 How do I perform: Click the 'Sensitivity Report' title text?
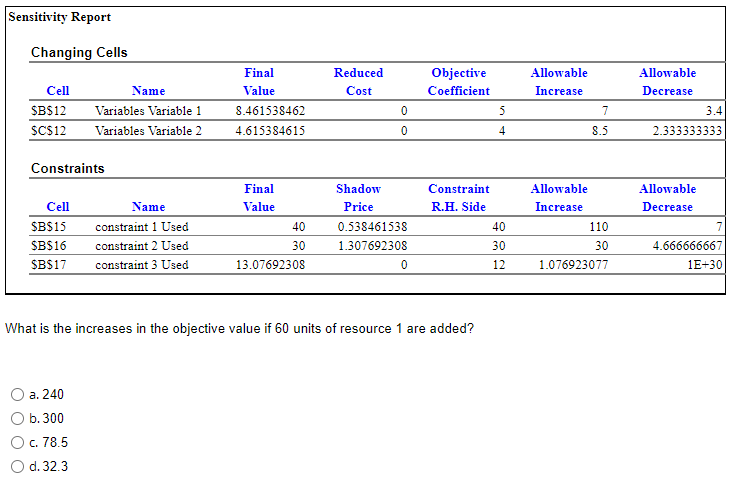coord(60,17)
